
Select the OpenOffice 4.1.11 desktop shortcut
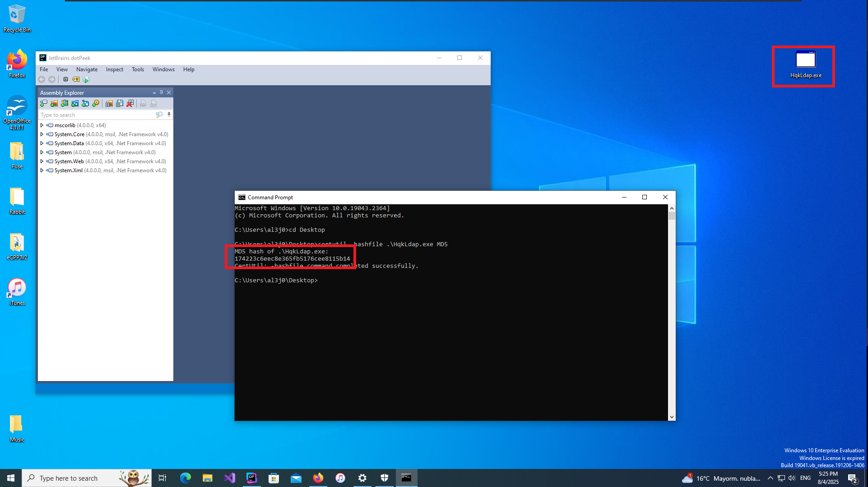[x=17, y=113]
